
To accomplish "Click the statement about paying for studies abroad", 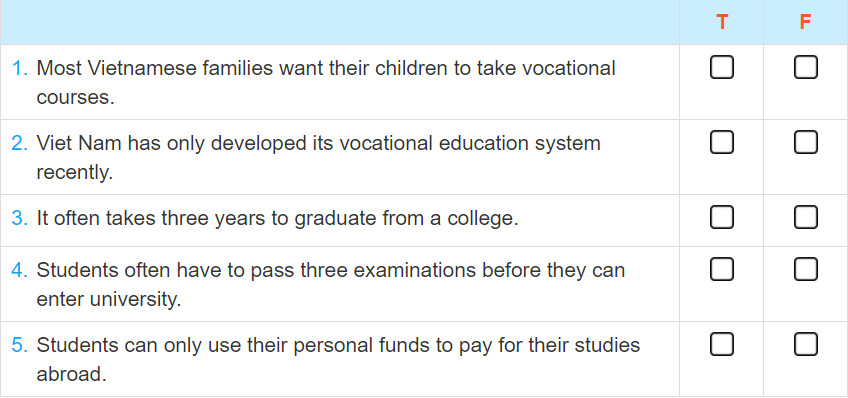I will [x=339, y=360].
